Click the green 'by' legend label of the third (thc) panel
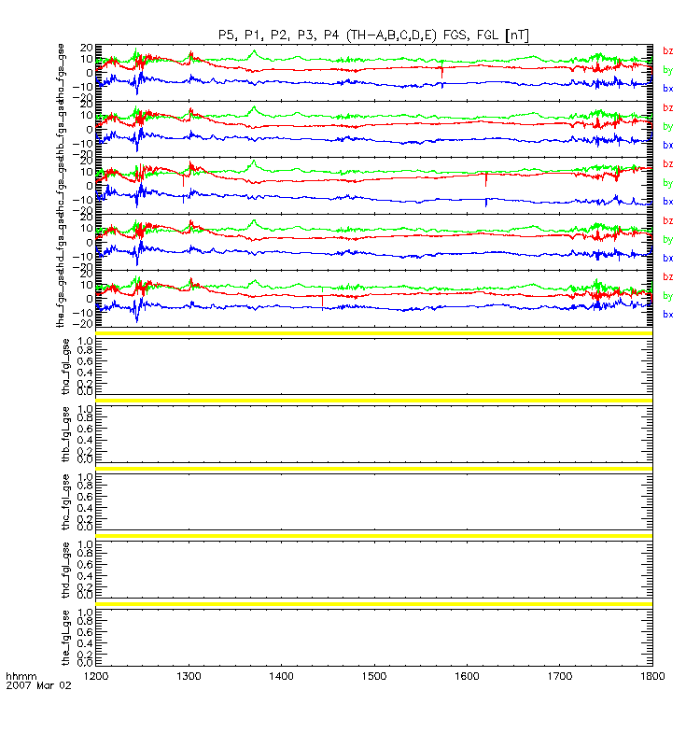 click(668, 183)
